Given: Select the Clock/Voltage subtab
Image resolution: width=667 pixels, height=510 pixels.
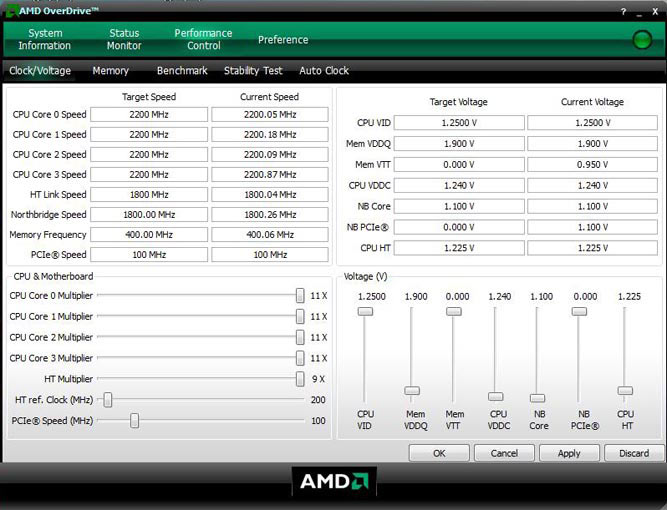Looking at the screenshot, I should click(x=40, y=71).
